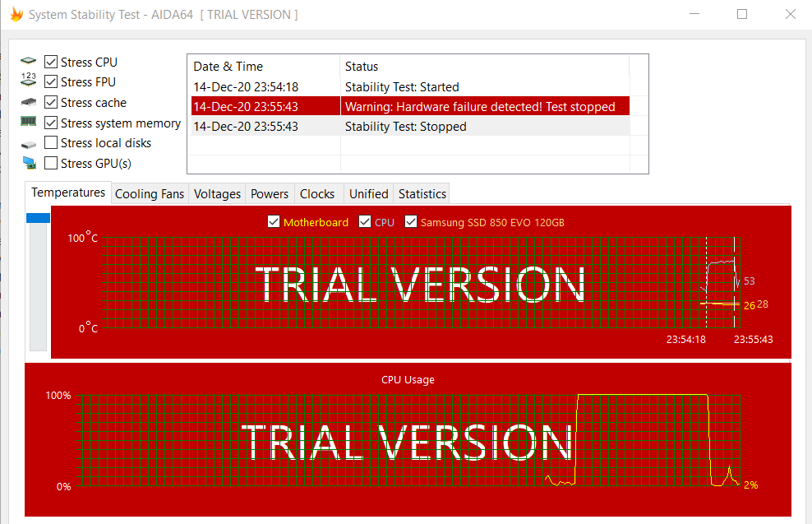The width and height of the screenshot is (812, 524).
Task: Enable the Stress GPU(s) checkbox
Action: [x=51, y=163]
